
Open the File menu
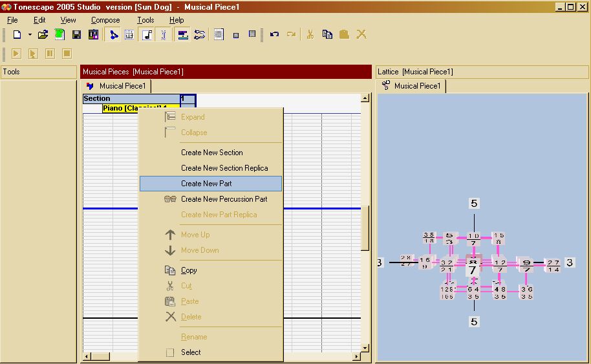(12, 20)
